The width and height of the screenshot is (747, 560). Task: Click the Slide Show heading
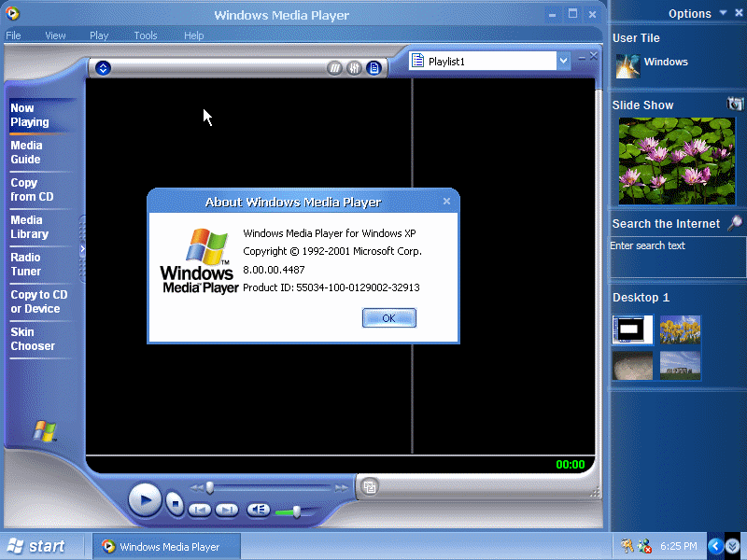[642, 105]
